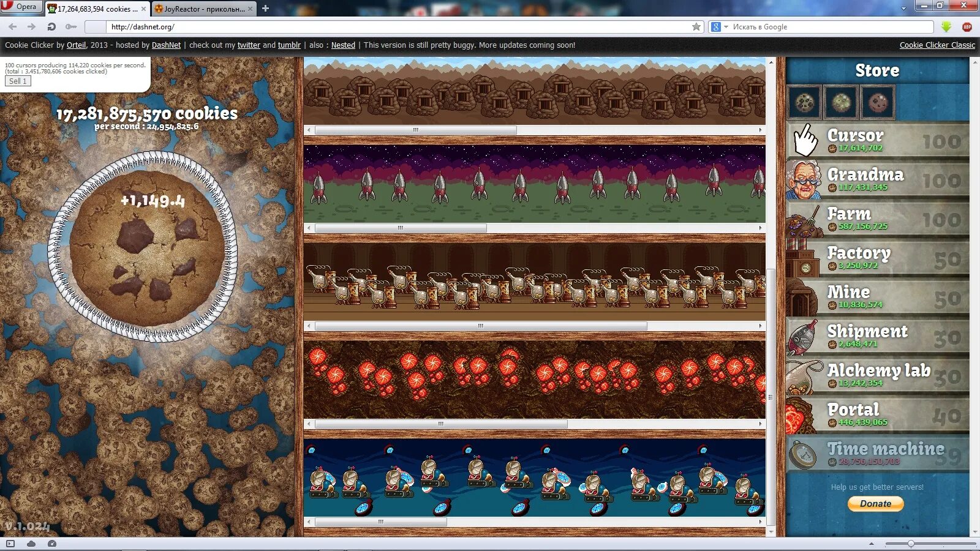Close the JoyReactor tab
980x551 pixels.
coord(250,9)
